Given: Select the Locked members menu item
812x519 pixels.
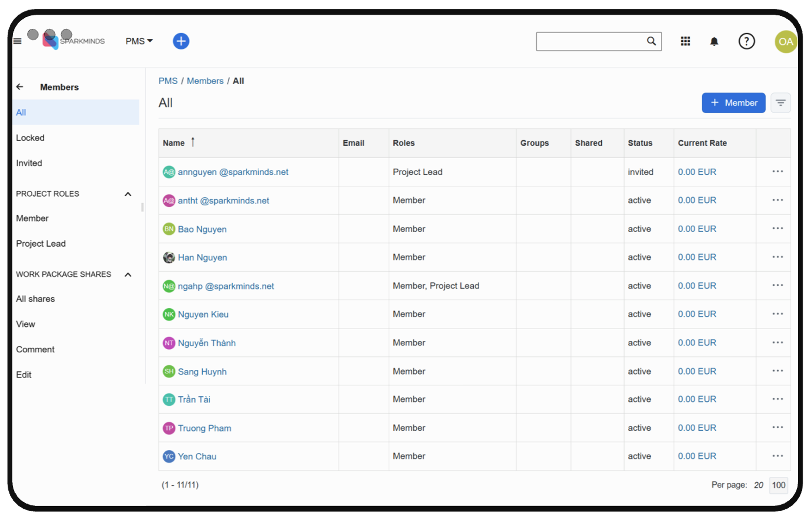Looking at the screenshot, I should [30, 138].
